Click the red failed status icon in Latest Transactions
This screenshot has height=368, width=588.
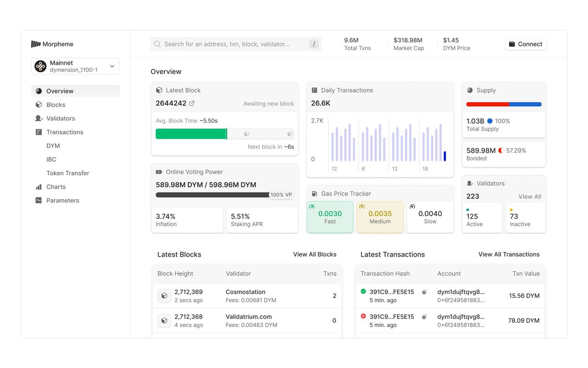coord(363,316)
